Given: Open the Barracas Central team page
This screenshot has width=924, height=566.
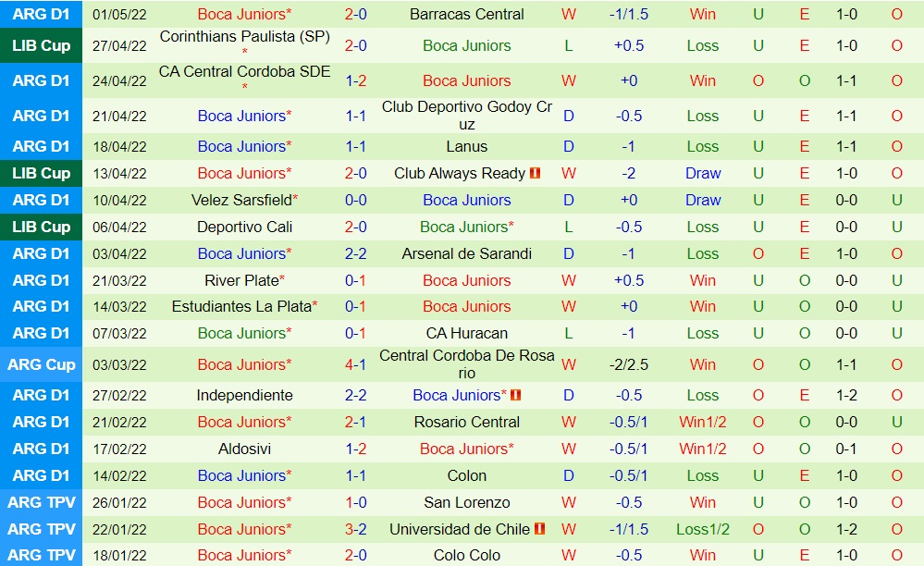Looking at the screenshot, I should click(x=466, y=15).
